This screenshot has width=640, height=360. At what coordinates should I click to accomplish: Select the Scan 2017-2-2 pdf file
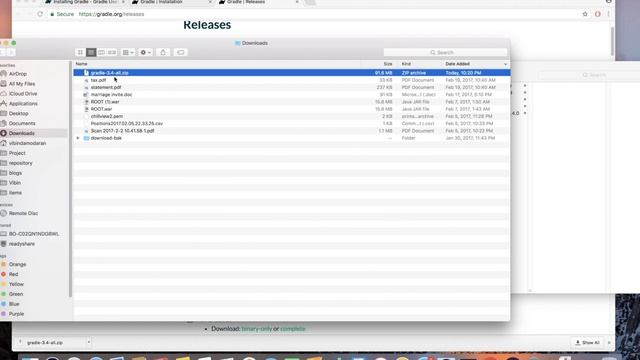click(x=292, y=131)
